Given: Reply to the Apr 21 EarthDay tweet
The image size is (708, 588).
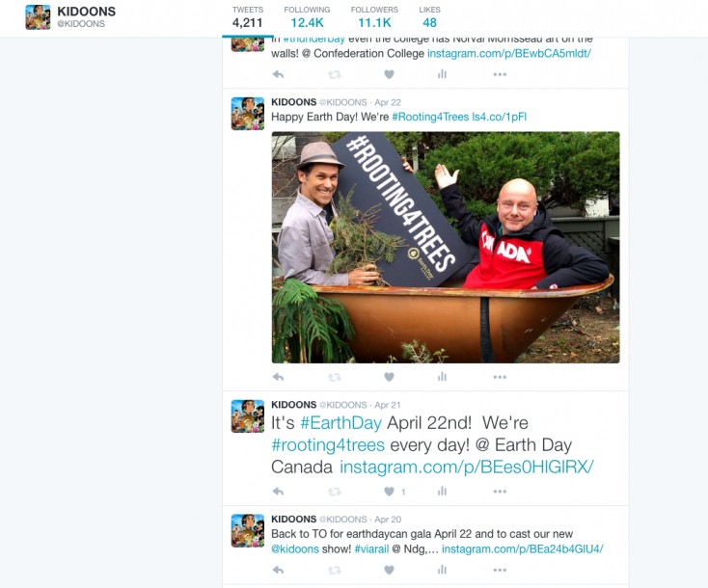Looking at the screenshot, I should 278,492.
